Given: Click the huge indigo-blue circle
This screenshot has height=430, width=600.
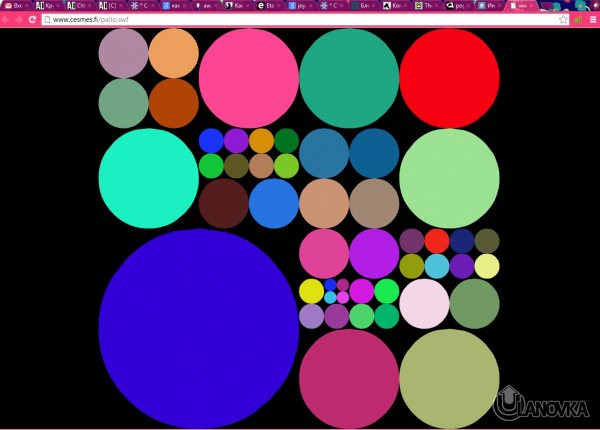Looking at the screenshot, I should pos(199,329).
